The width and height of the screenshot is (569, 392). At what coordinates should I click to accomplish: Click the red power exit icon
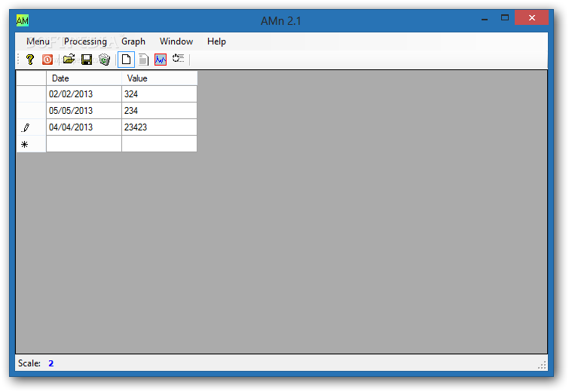[47, 59]
